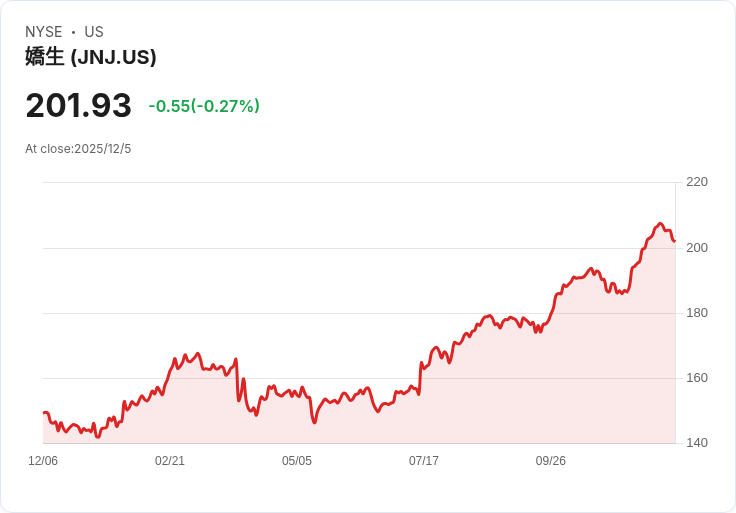This screenshot has height=513, width=736.
Task: Click the 200 y-axis price label
Action: (x=697, y=248)
